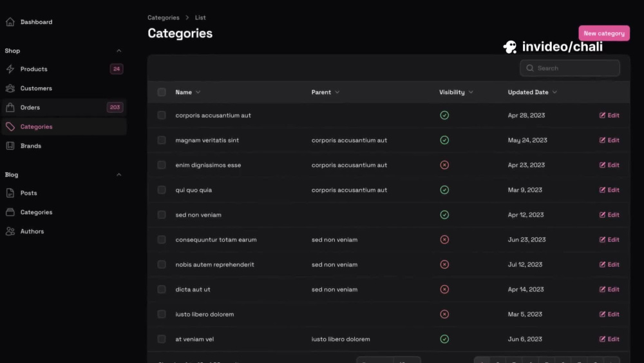Image resolution: width=644 pixels, height=363 pixels.
Task: Click the Customers people icon
Action: [x=10, y=88]
